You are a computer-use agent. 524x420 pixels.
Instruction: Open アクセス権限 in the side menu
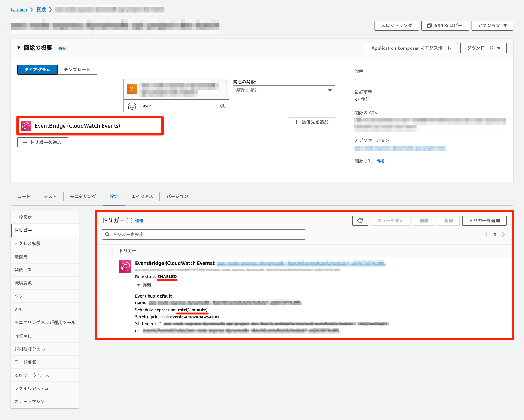pos(45,243)
